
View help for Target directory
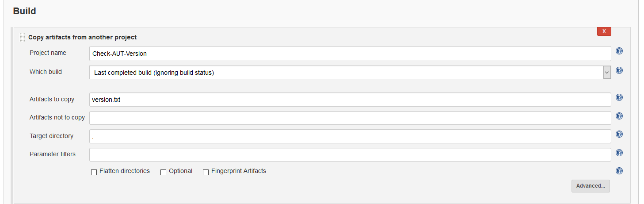tap(619, 134)
